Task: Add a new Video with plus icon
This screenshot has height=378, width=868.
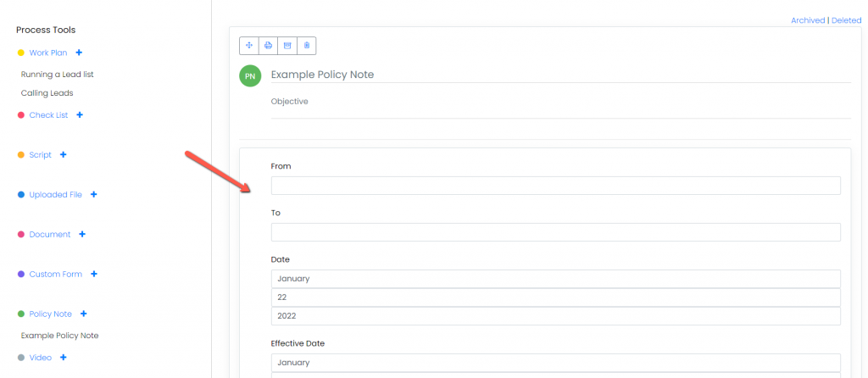Action: 63,357
